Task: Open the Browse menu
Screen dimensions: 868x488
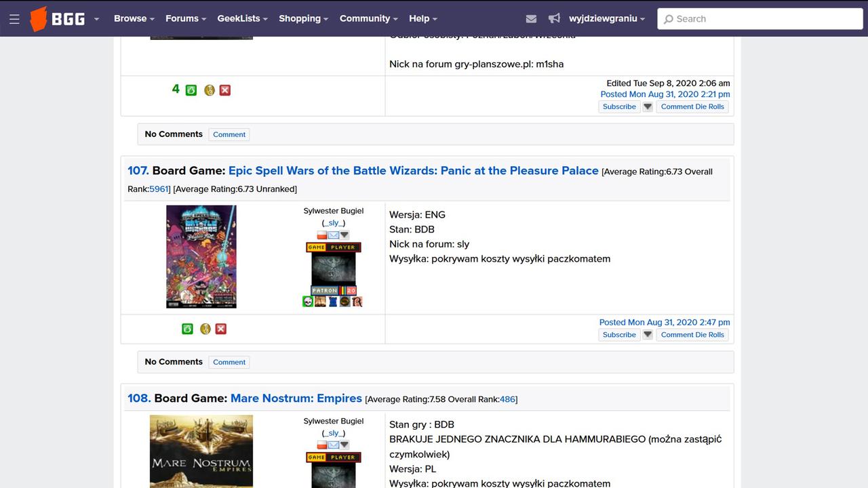Action: (134, 19)
